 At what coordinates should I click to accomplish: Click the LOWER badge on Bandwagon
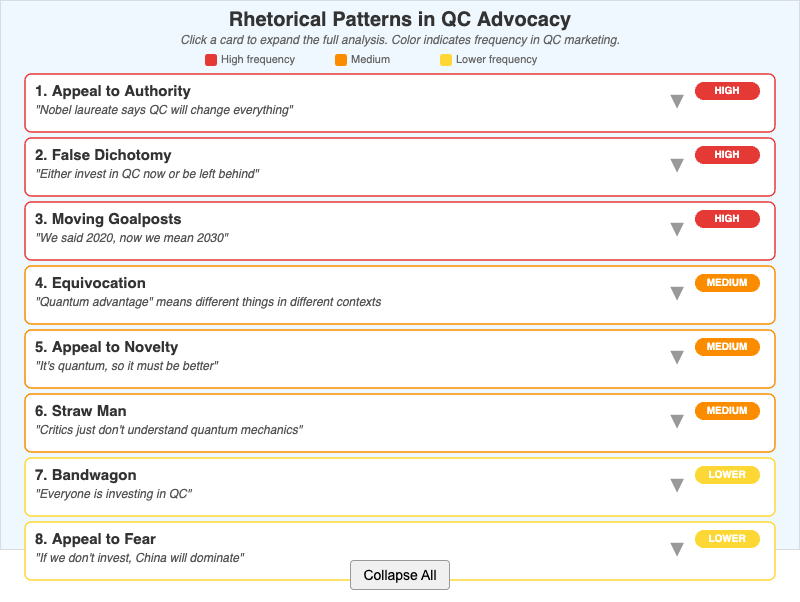(727, 474)
